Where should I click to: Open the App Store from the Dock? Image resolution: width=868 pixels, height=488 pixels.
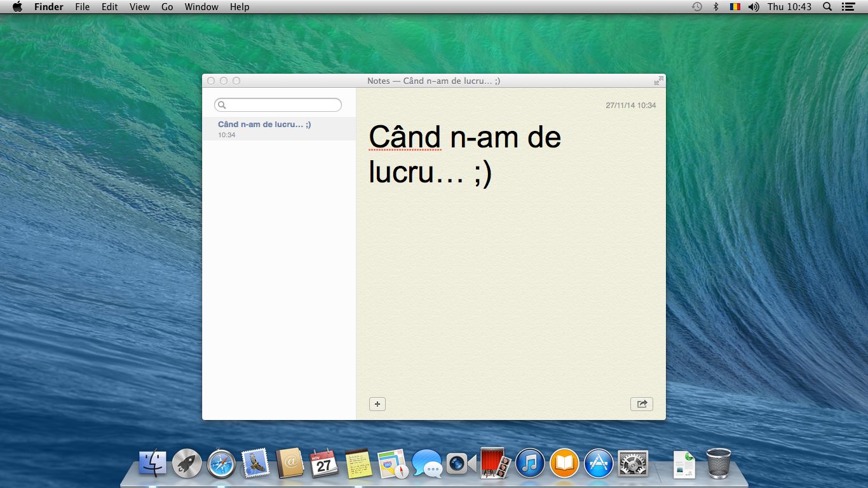[x=599, y=464]
